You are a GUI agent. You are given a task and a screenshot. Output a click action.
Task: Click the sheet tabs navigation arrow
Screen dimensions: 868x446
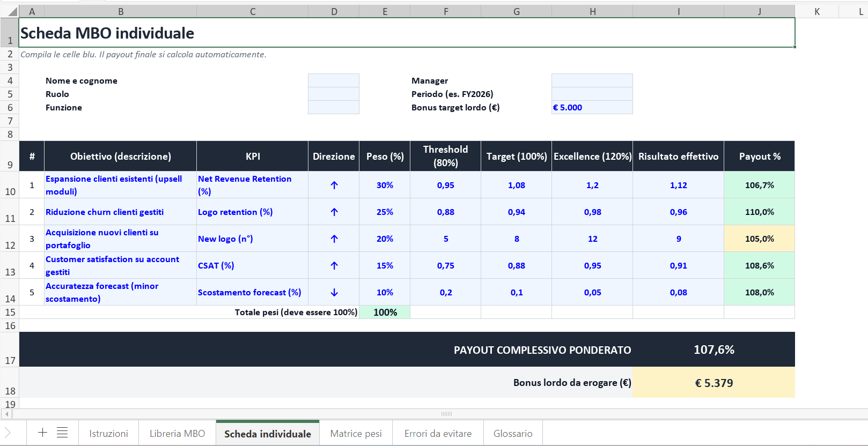click(8, 433)
